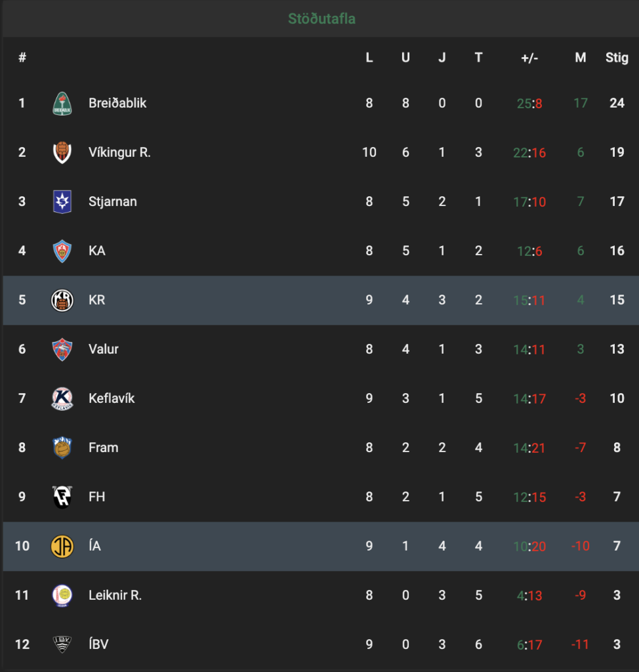This screenshot has width=639, height=672.
Task: Click the Stig column header
Action: [617, 58]
